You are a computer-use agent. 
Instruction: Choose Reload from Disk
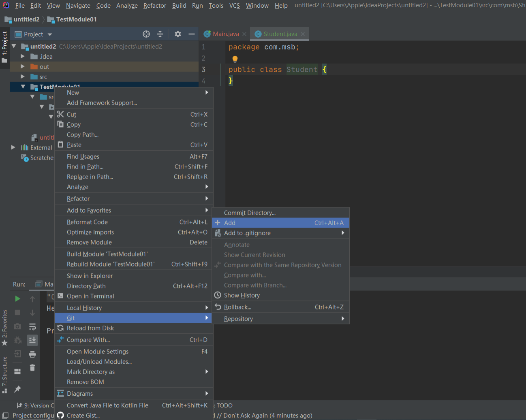(134, 328)
